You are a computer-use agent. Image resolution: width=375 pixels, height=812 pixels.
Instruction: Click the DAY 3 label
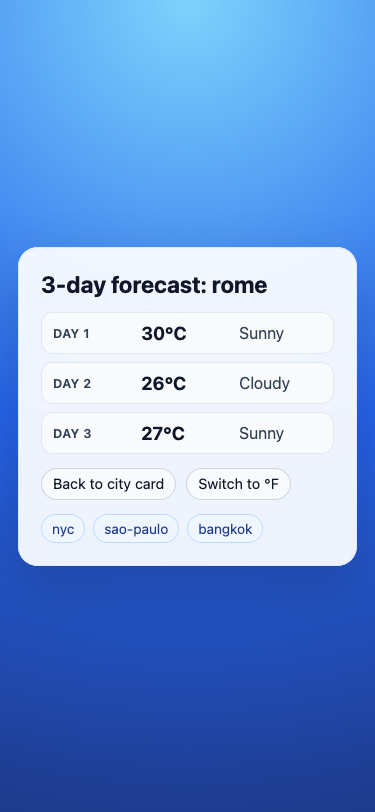coord(72,433)
